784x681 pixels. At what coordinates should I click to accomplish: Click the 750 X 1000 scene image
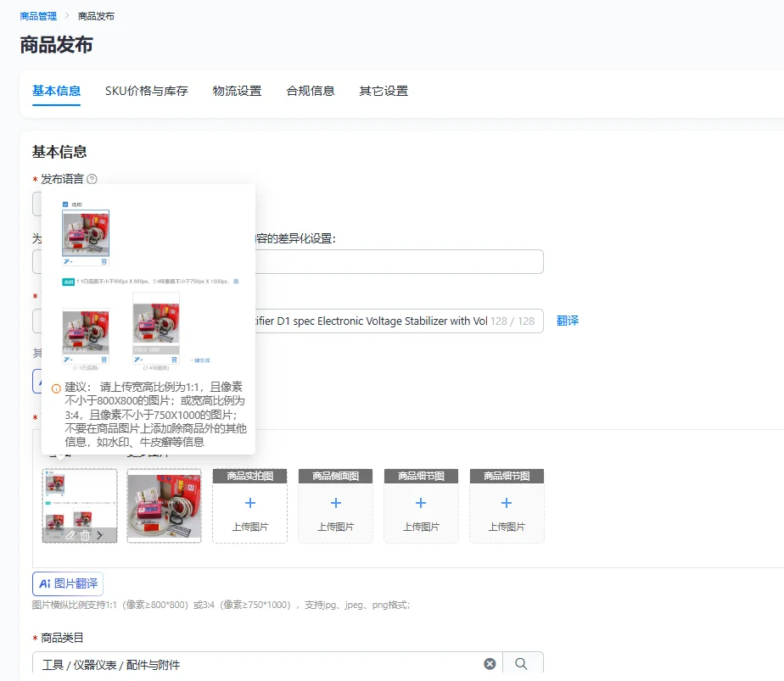(x=156, y=323)
